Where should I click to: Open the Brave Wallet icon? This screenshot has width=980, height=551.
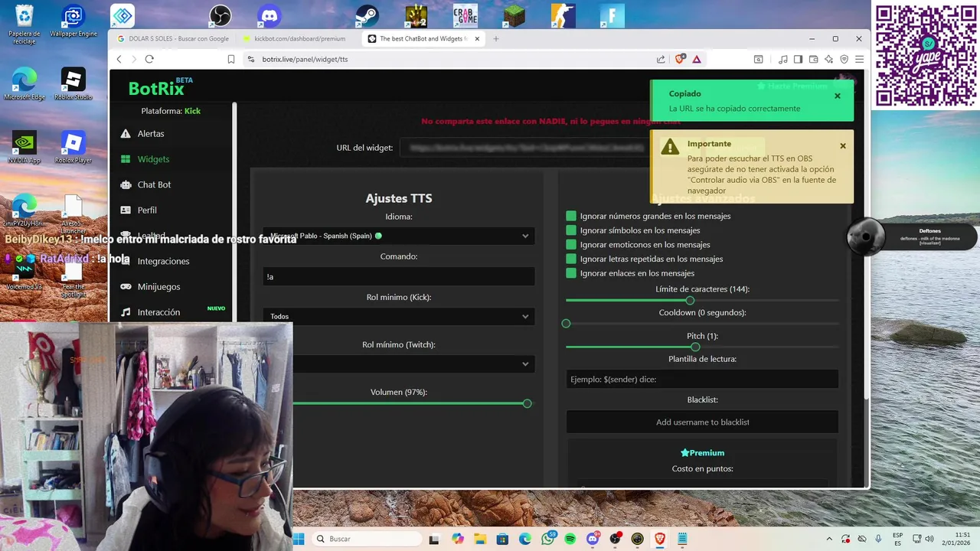click(813, 59)
